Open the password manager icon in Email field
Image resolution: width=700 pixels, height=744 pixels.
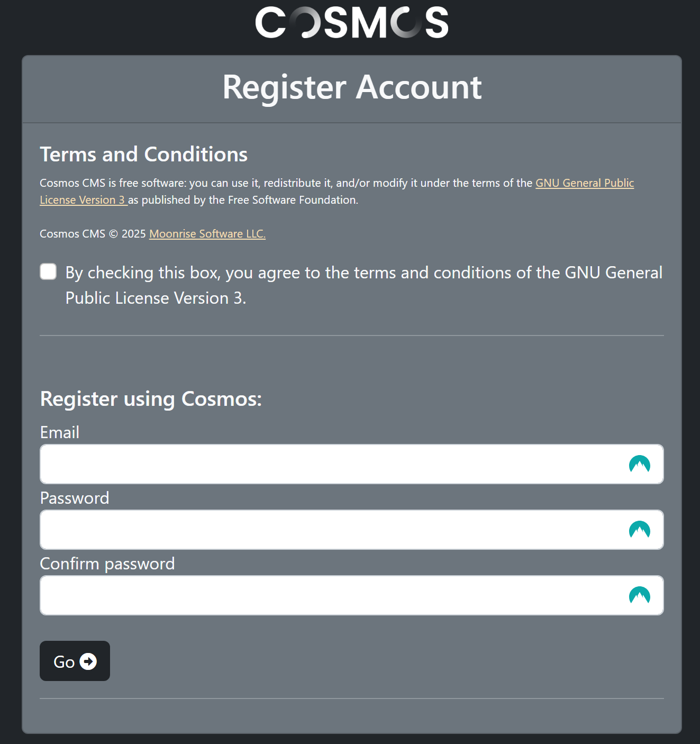(x=639, y=464)
